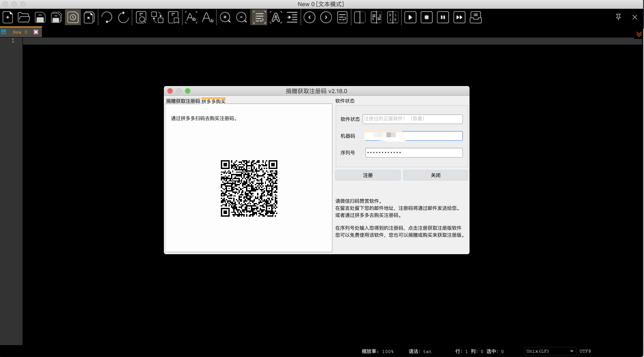Click the split view blank panel icon
644x357 pixels.
coord(360,17)
